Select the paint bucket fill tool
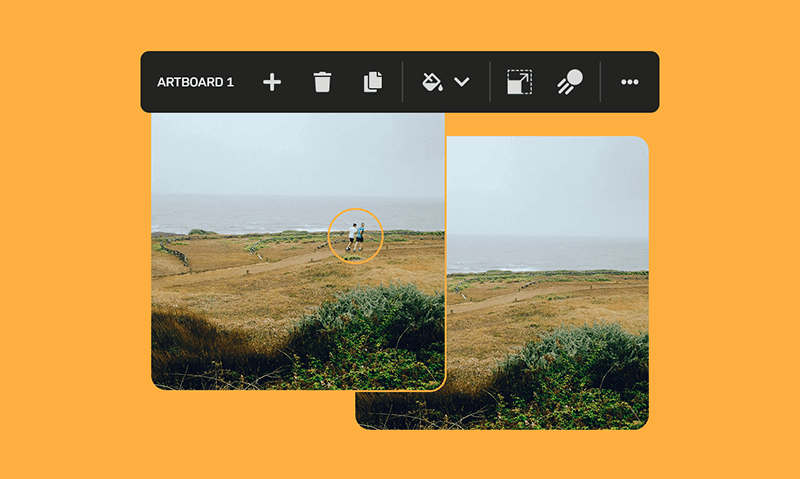 (432, 82)
